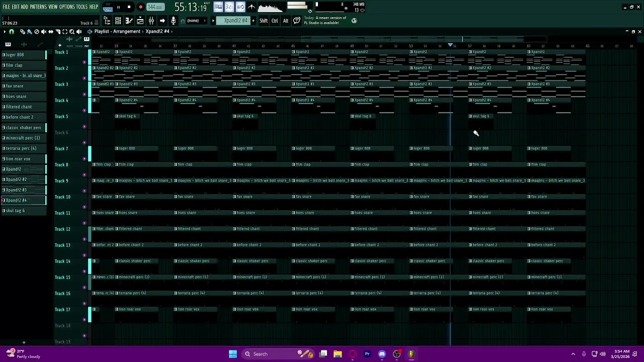Select the Mute tool in playlist toolbar
The height and width of the screenshot is (362, 644).
(x=44, y=32)
